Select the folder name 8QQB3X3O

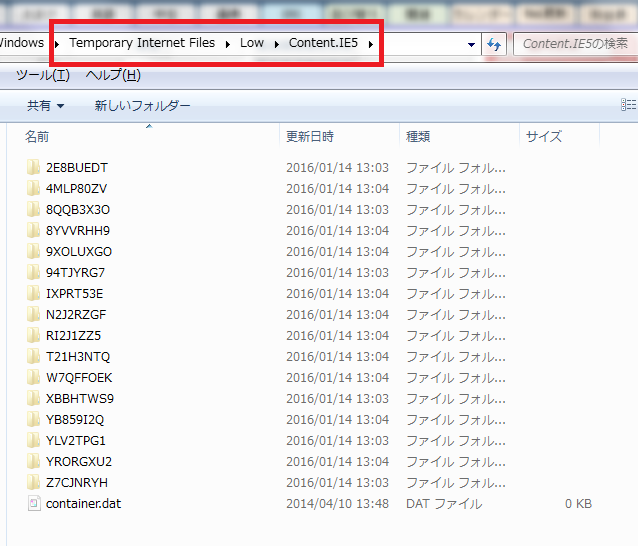click(78, 210)
